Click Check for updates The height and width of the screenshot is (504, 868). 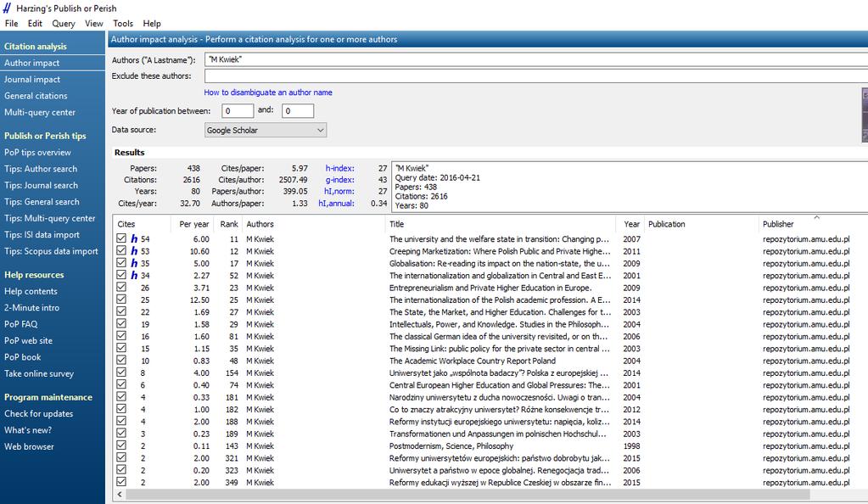click(39, 414)
